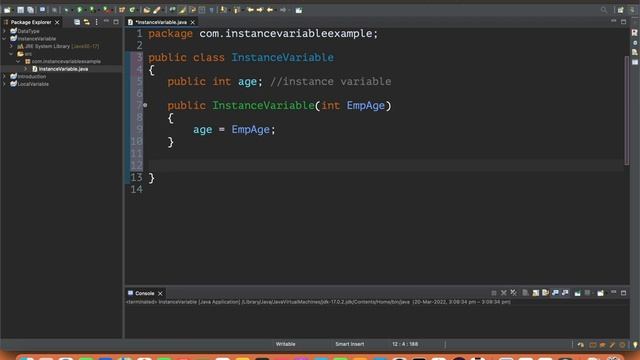Collapse constructor at line 7 fold marker
640x360 pixels.
(x=145, y=105)
